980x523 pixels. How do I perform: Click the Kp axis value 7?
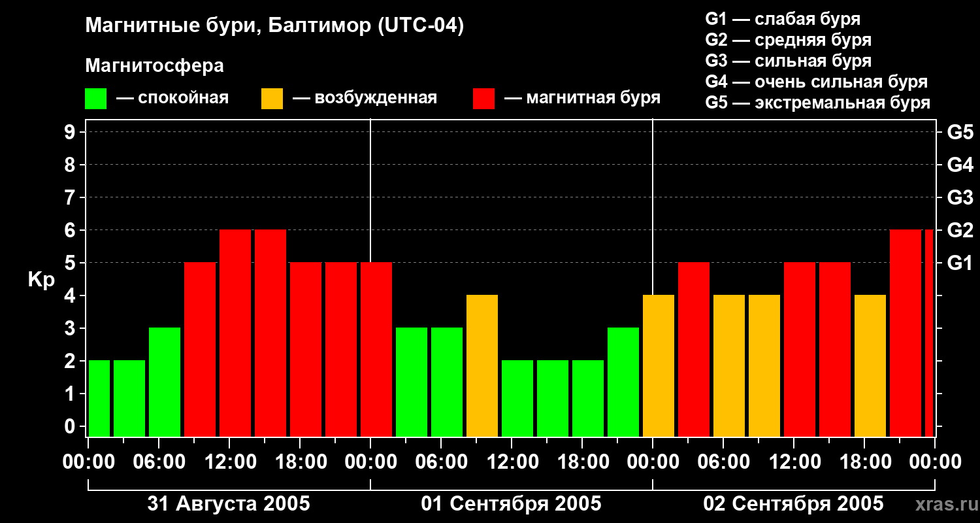pyautogui.click(x=71, y=197)
